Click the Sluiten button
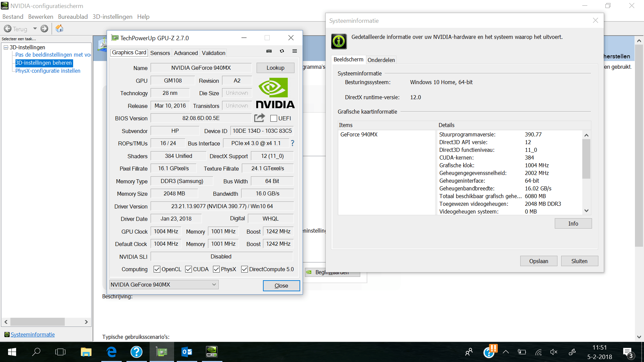The width and height of the screenshot is (644, 362). [x=580, y=261]
